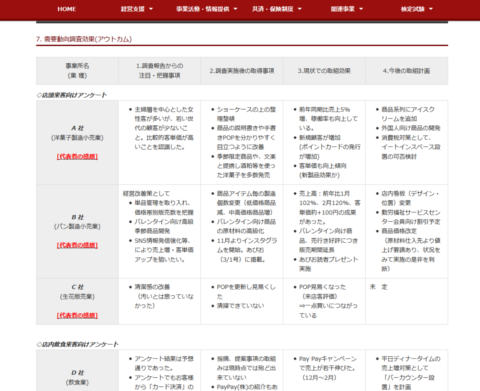Click the (生花販売業) industry text
The height and width of the screenshot is (391, 480).
pyautogui.click(x=77, y=296)
